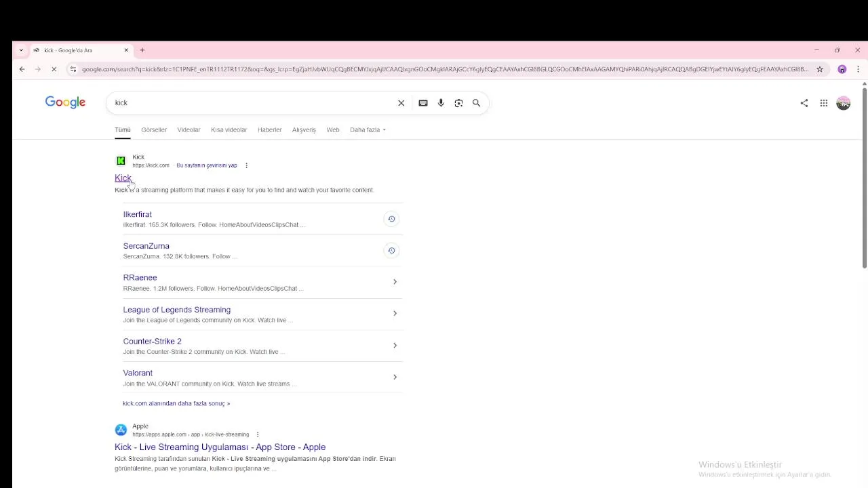Clear the search box with the X icon
This screenshot has width=868, height=488.
pyautogui.click(x=401, y=103)
